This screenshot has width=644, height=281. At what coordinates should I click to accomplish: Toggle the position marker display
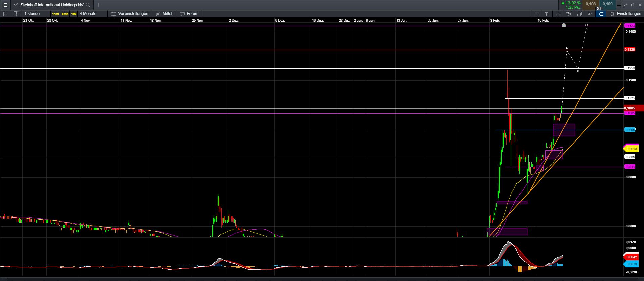(590, 14)
